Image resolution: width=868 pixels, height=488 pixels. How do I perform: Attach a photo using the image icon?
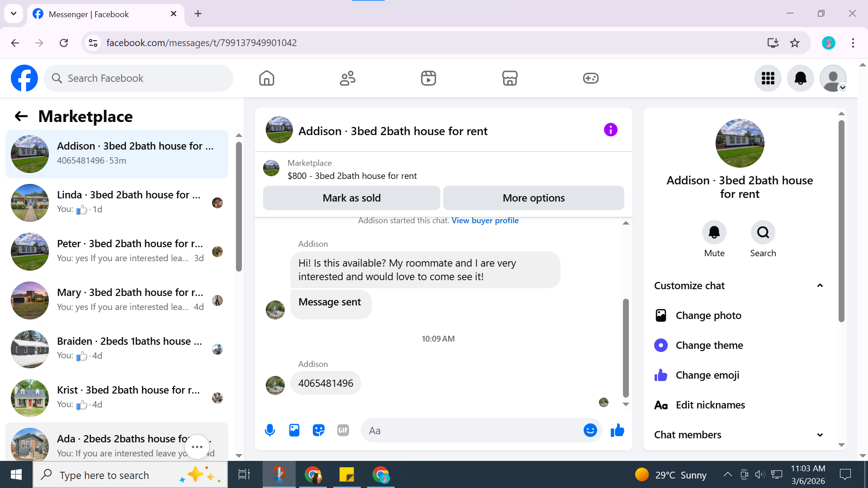pyautogui.click(x=294, y=430)
